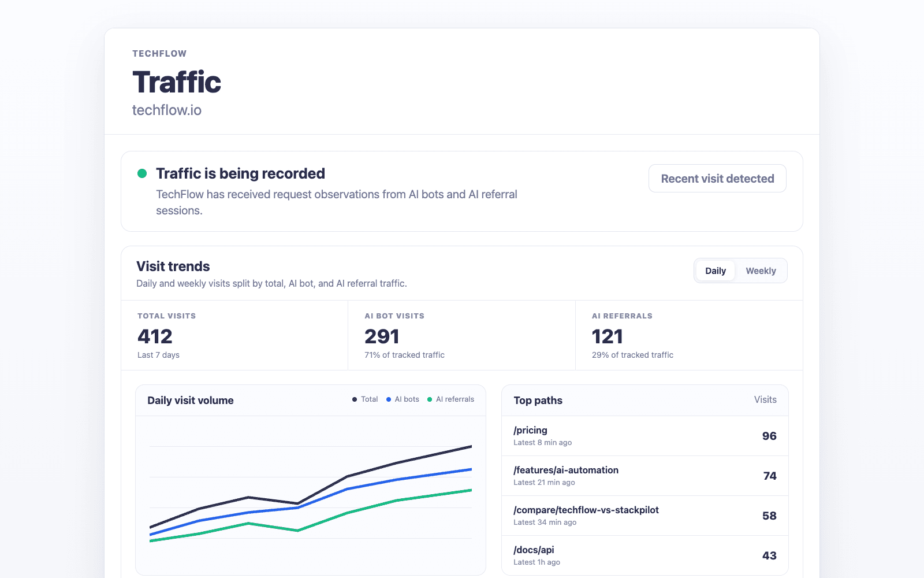Click the Traffic page heading
Viewport: 924px width, 578px height.
(177, 82)
